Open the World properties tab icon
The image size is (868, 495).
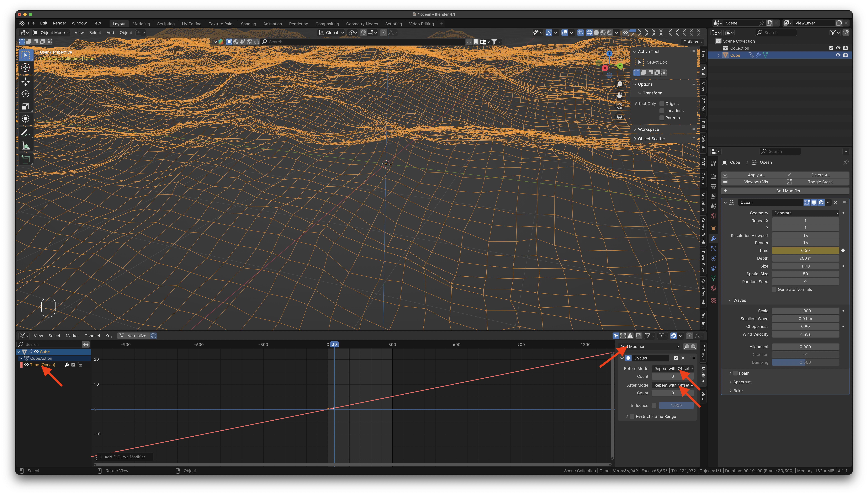point(713,216)
